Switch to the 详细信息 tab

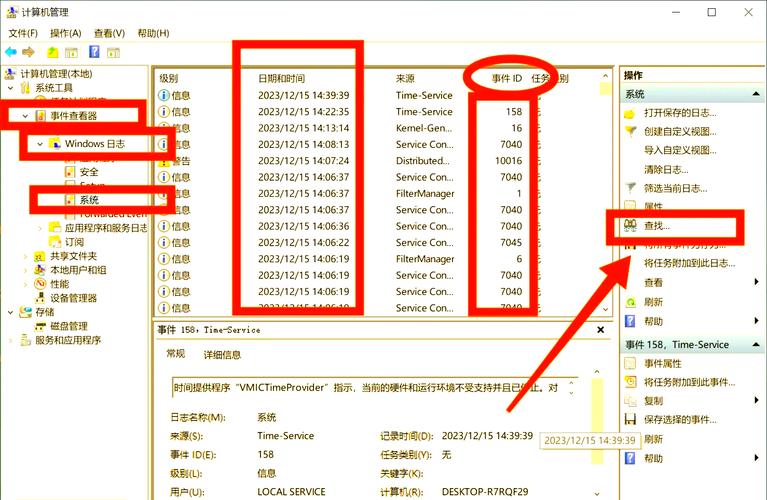[x=222, y=354]
